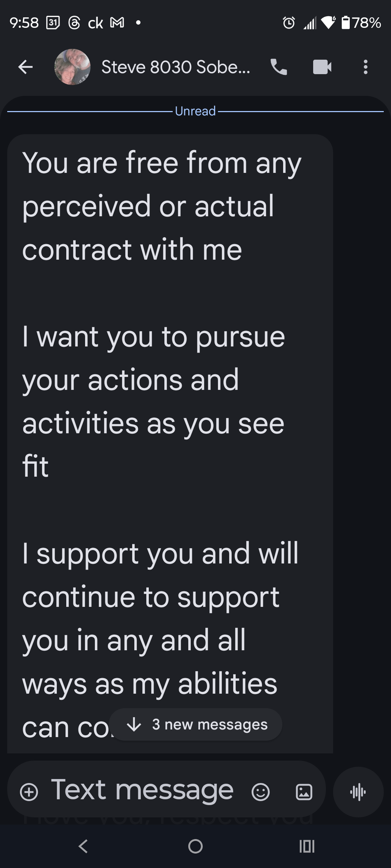Start a voice call with Steve

[279, 67]
